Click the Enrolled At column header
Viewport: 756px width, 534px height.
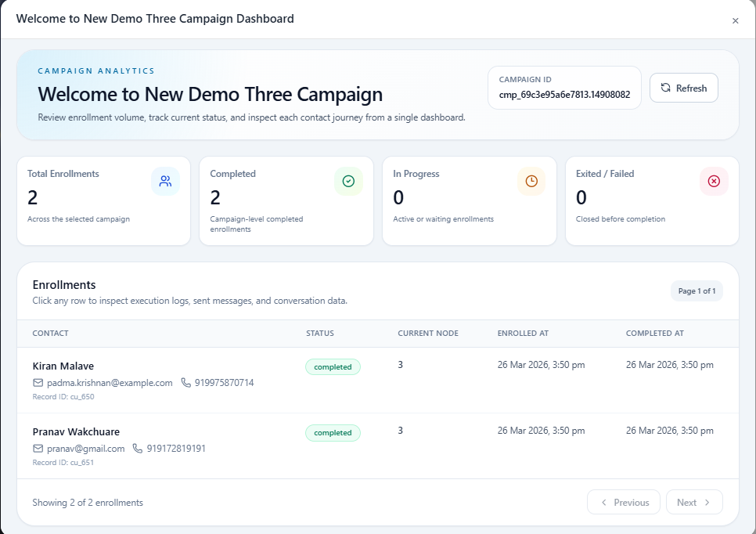pos(523,334)
